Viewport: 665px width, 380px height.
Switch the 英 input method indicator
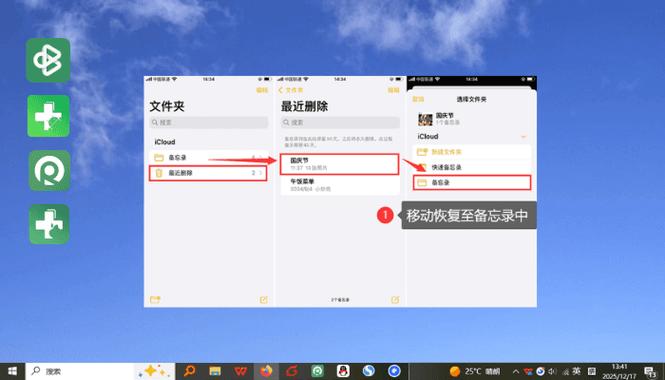pos(576,372)
